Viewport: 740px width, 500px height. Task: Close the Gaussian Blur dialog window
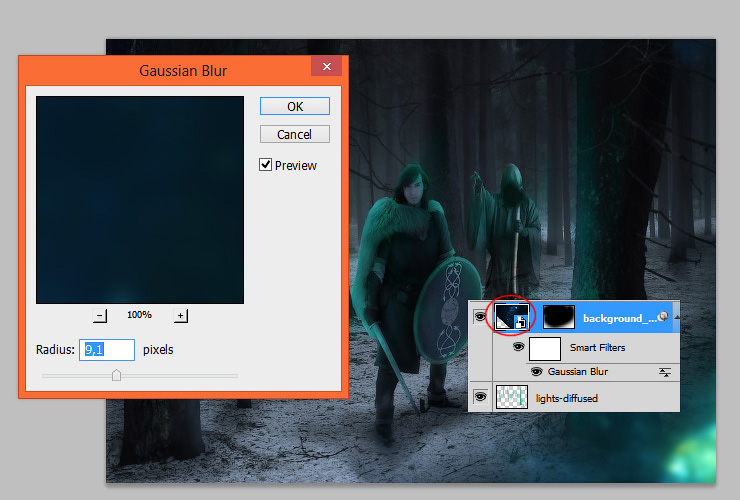click(327, 67)
